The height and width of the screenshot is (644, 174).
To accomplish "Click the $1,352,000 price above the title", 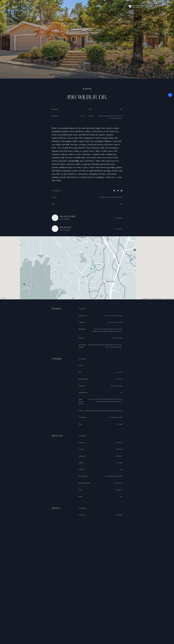I will [87, 89].
